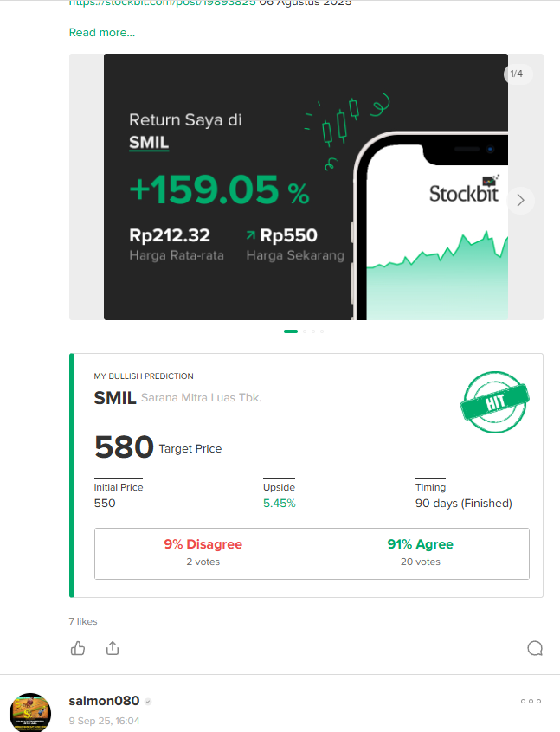Click the share post icon
The image size is (560, 732).
[x=112, y=648]
